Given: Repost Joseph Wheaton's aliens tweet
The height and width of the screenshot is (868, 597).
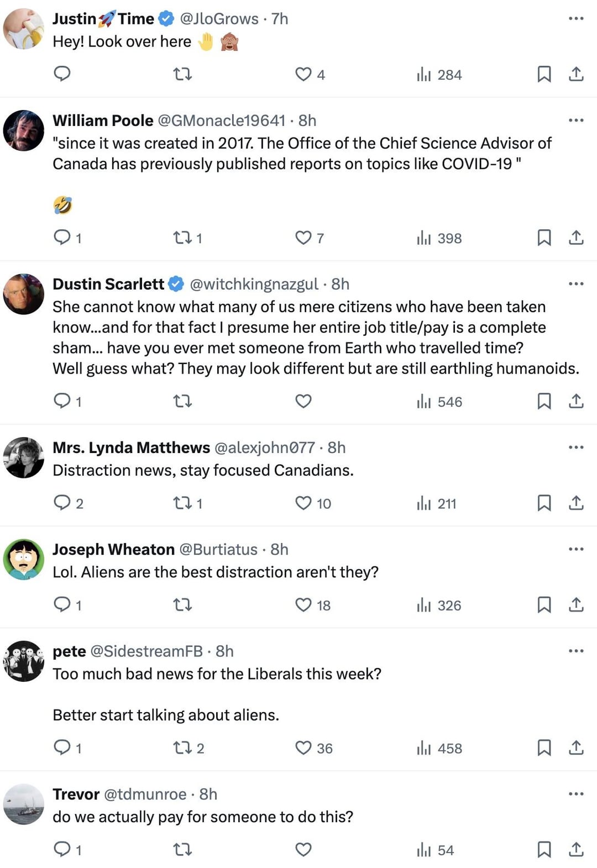Looking at the screenshot, I should pos(182,605).
